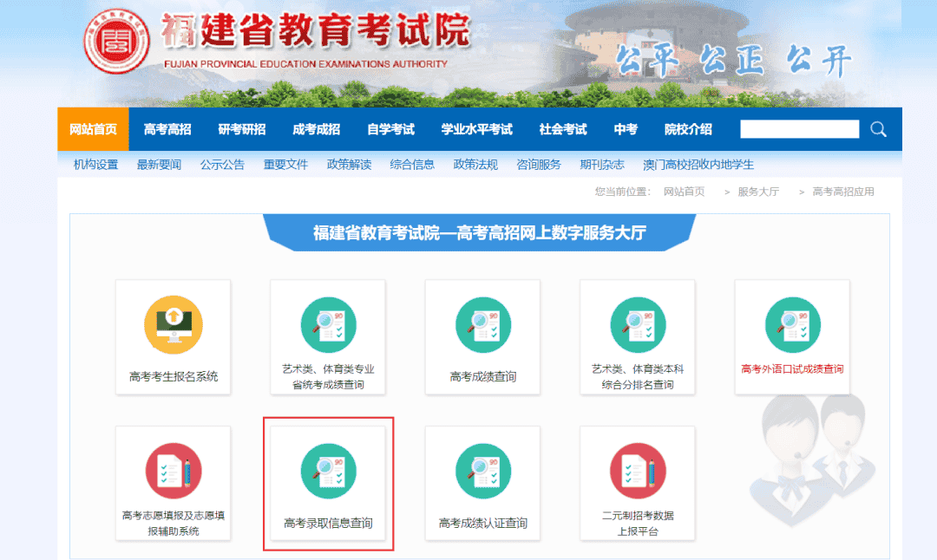The width and height of the screenshot is (937, 560).
Task: Click the 高考录取信息查询 label text
Action: click(328, 523)
